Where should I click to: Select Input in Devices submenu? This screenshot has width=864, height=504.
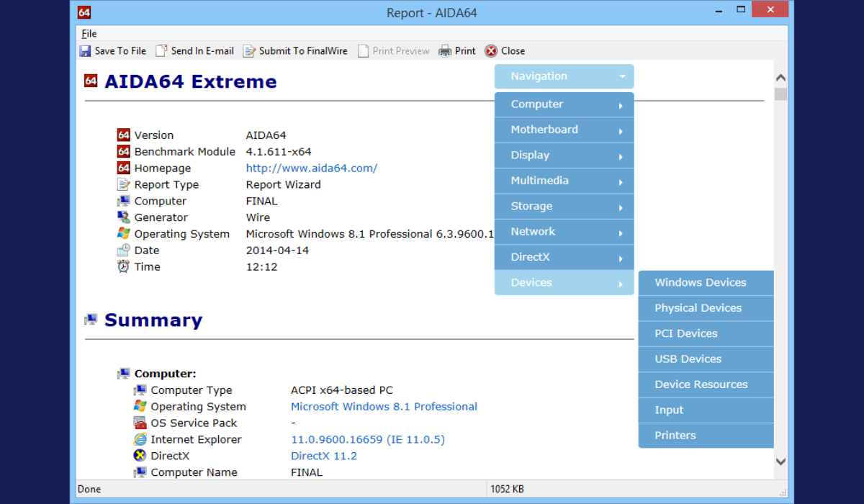pos(706,410)
